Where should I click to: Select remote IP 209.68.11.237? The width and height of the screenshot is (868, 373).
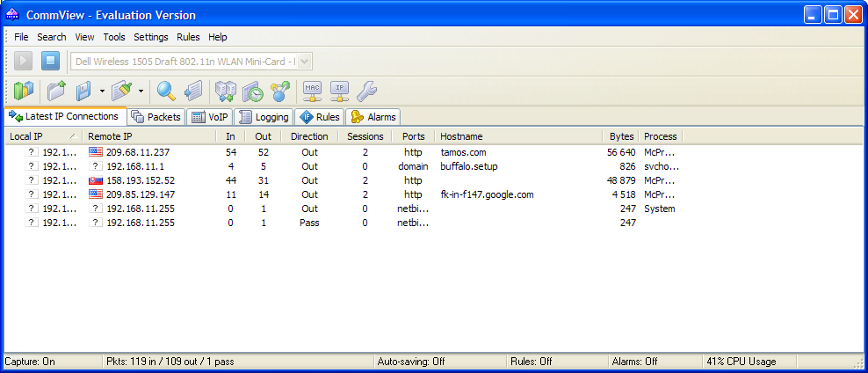138,152
